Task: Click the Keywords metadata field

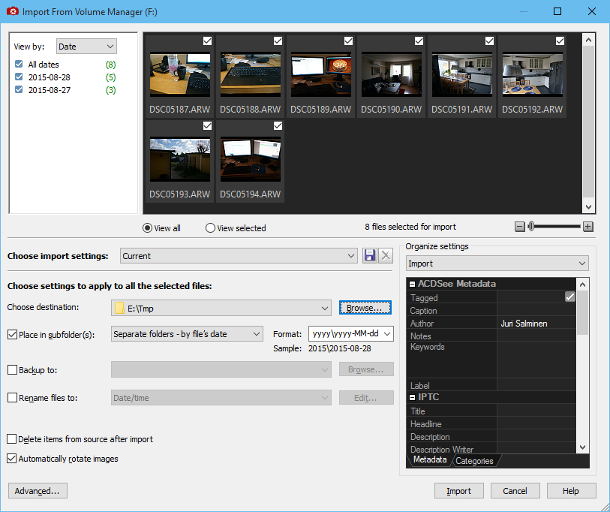Action: point(536,360)
